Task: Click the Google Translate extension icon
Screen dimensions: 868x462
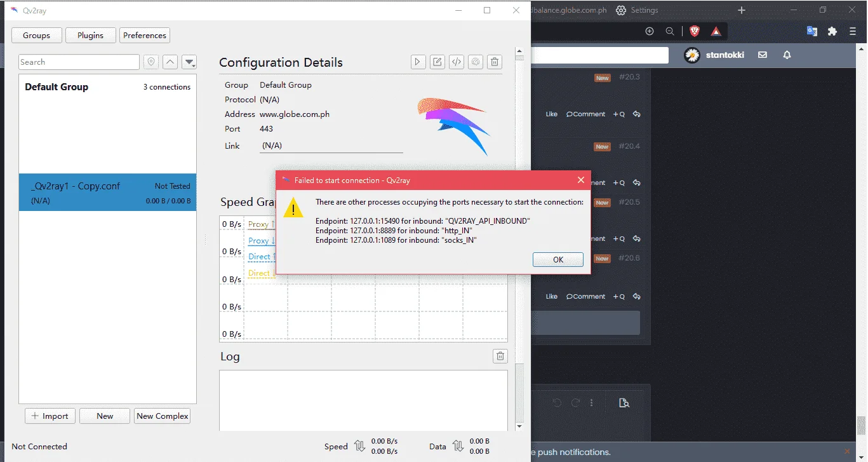Action: click(812, 31)
